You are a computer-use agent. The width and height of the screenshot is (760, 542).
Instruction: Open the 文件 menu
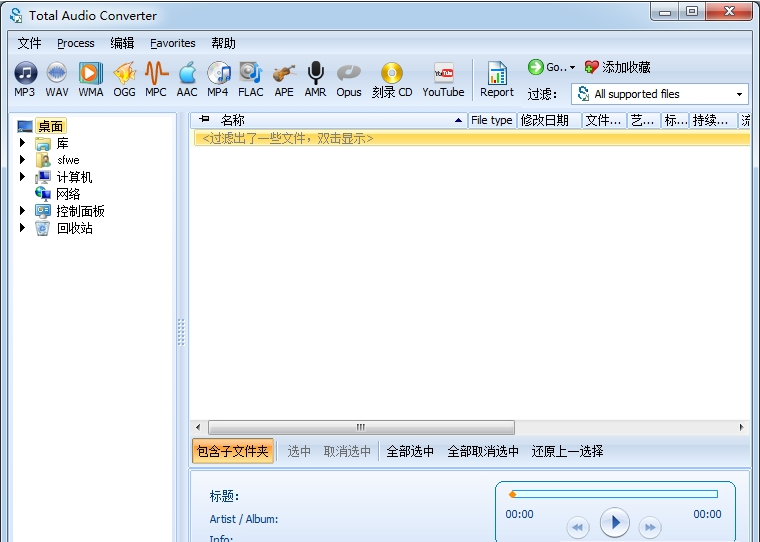29,43
